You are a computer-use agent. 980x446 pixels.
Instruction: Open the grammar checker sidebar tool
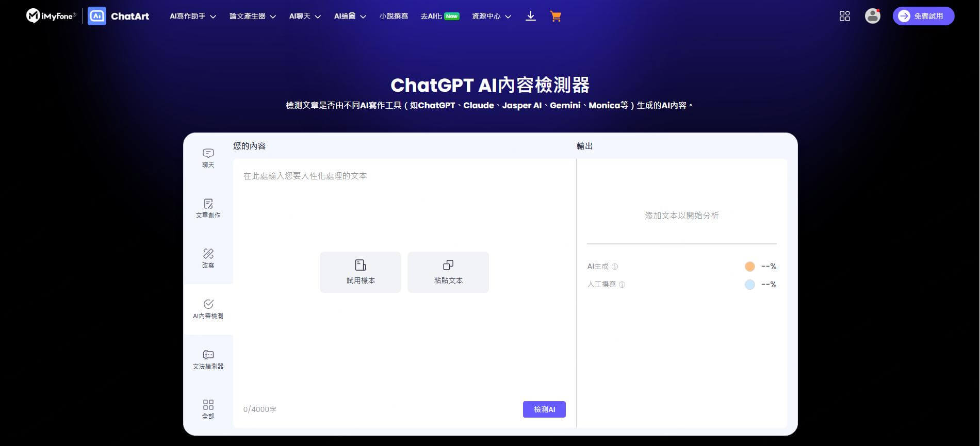tap(208, 359)
